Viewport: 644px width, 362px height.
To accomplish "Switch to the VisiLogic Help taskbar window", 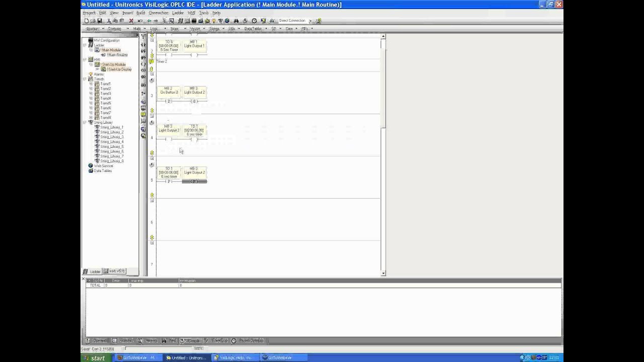I will tap(236, 357).
